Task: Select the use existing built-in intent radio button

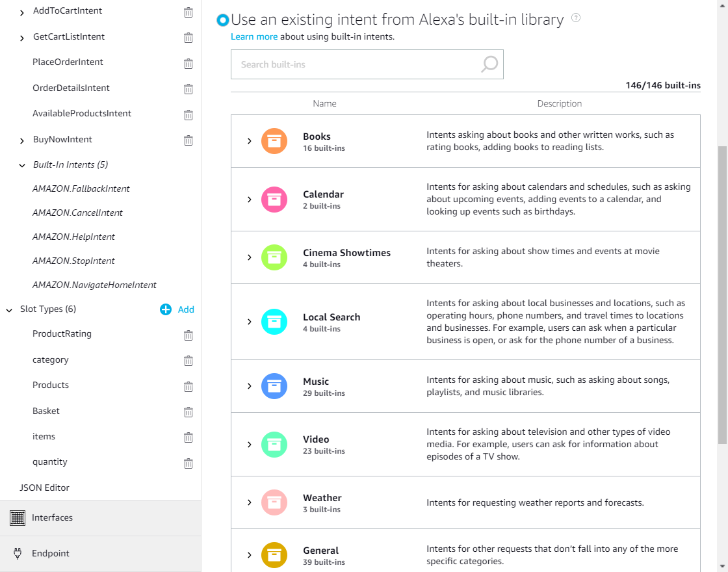Action: (x=223, y=20)
